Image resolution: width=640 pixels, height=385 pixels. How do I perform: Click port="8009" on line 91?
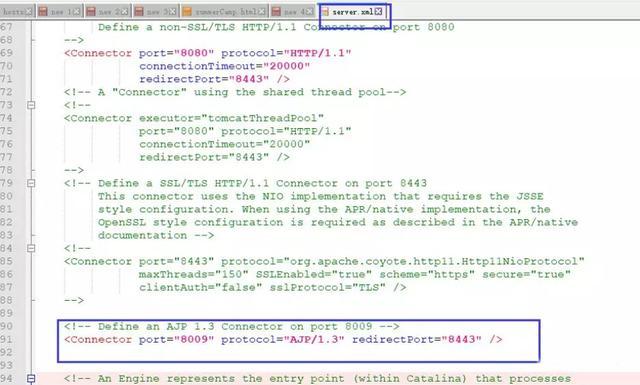click(176, 339)
